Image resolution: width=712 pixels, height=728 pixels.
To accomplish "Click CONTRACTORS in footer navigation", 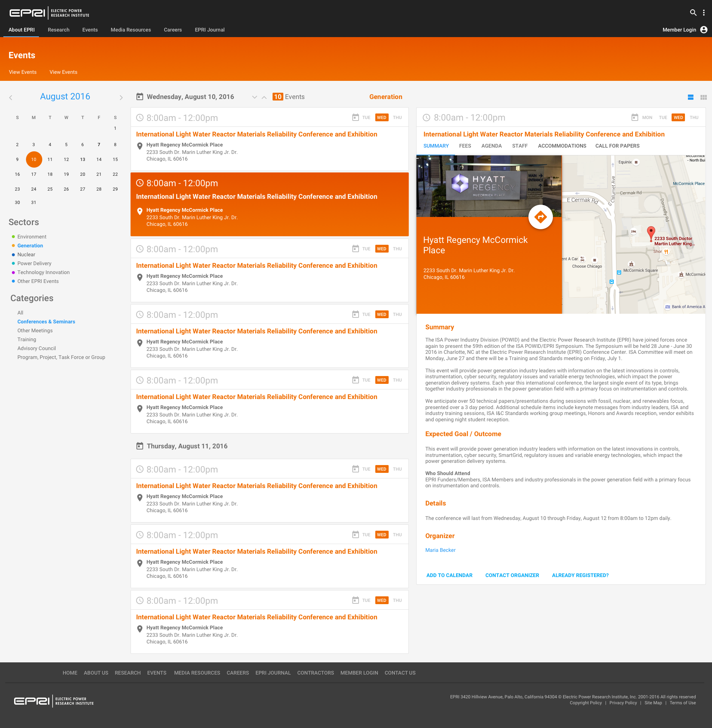I will click(315, 673).
